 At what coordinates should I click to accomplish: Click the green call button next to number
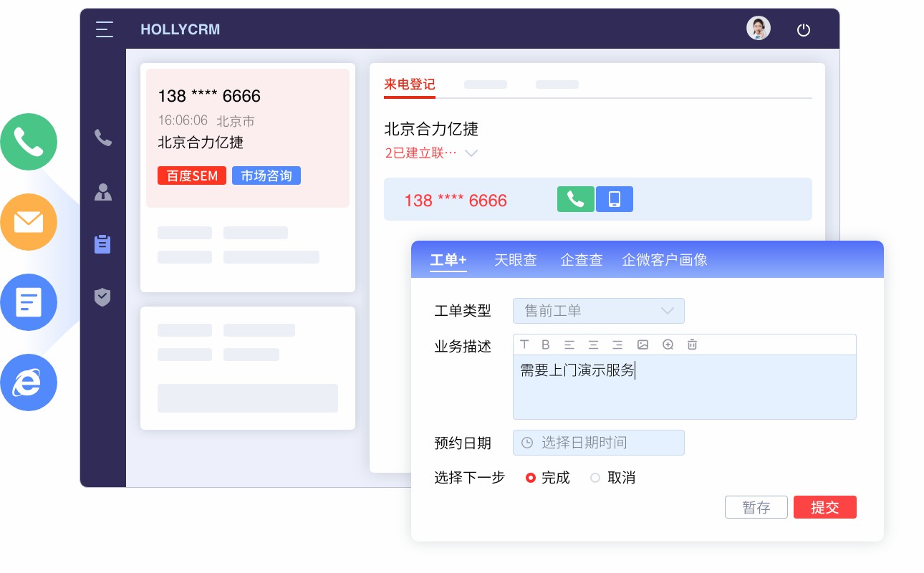(x=575, y=199)
